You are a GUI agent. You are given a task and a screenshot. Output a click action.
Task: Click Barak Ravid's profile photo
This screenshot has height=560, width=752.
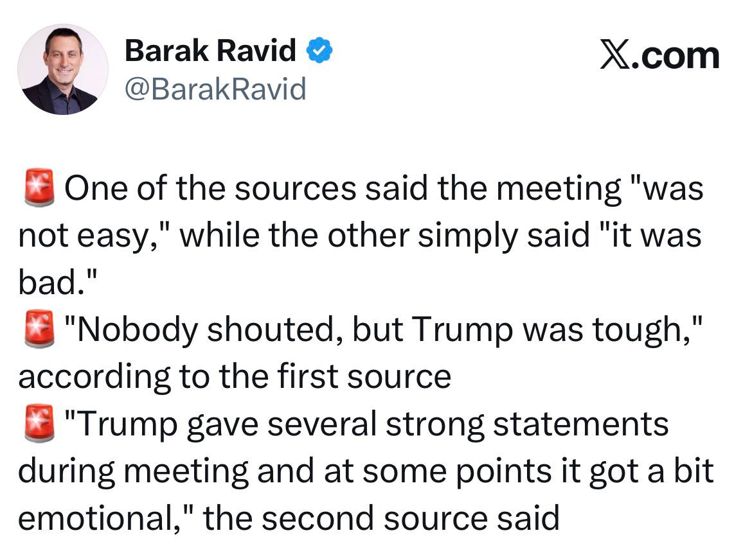(63, 70)
